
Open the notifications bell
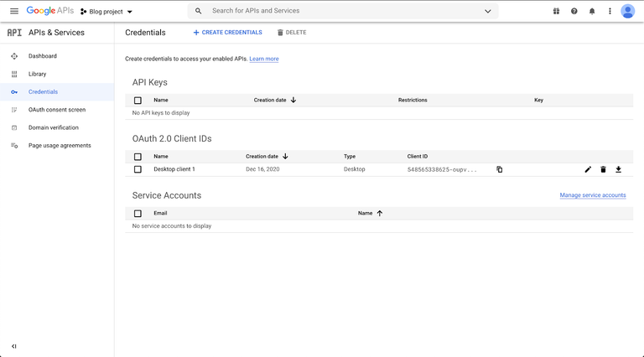tap(592, 11)
